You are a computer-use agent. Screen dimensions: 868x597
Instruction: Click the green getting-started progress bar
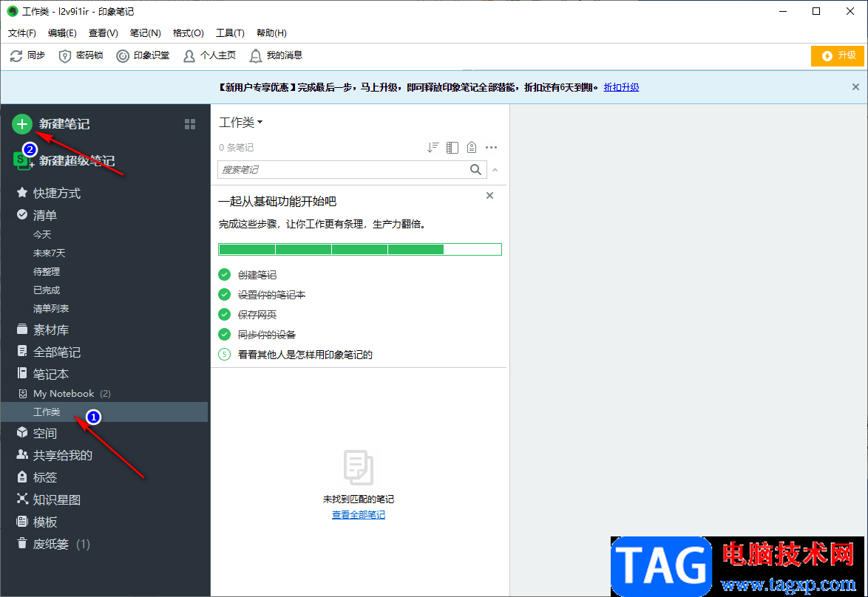click(x=360, y=250)
